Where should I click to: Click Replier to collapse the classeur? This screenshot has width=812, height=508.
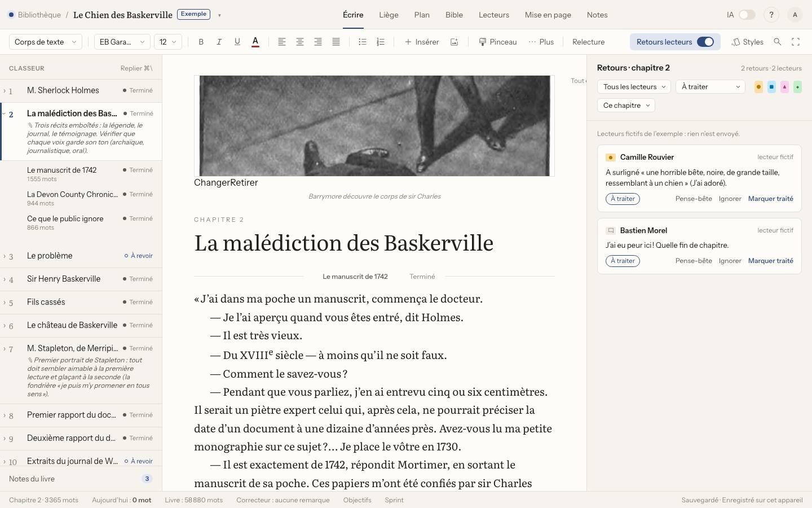pos(136,68)
